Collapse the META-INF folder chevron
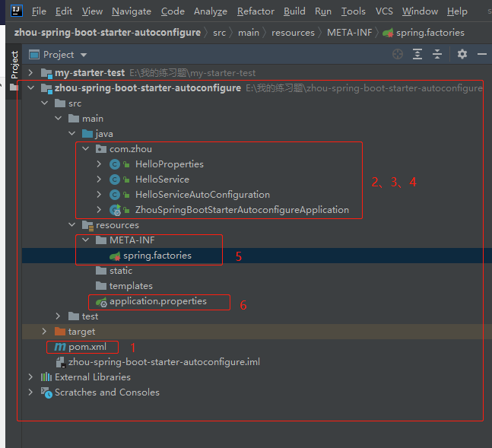The image size is (492, 448). click(x=86, y=240)
